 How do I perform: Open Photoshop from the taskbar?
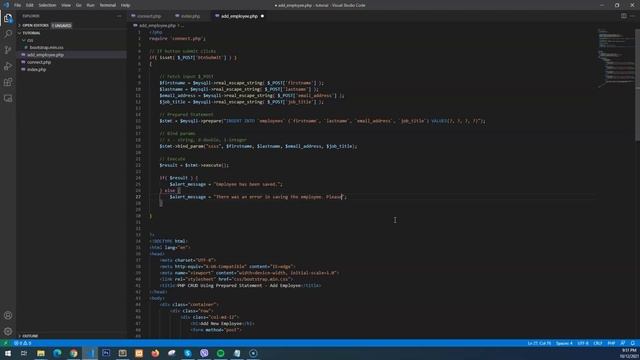pyautogui.click(x=106, y=353)
